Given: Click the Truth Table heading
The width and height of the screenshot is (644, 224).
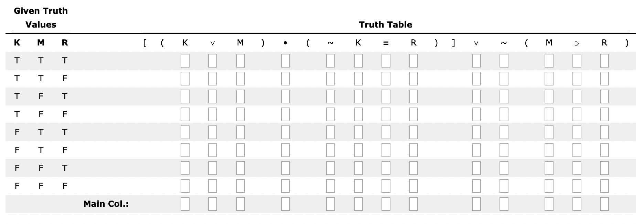Looking at the screenshot, I should coord(386,24).
